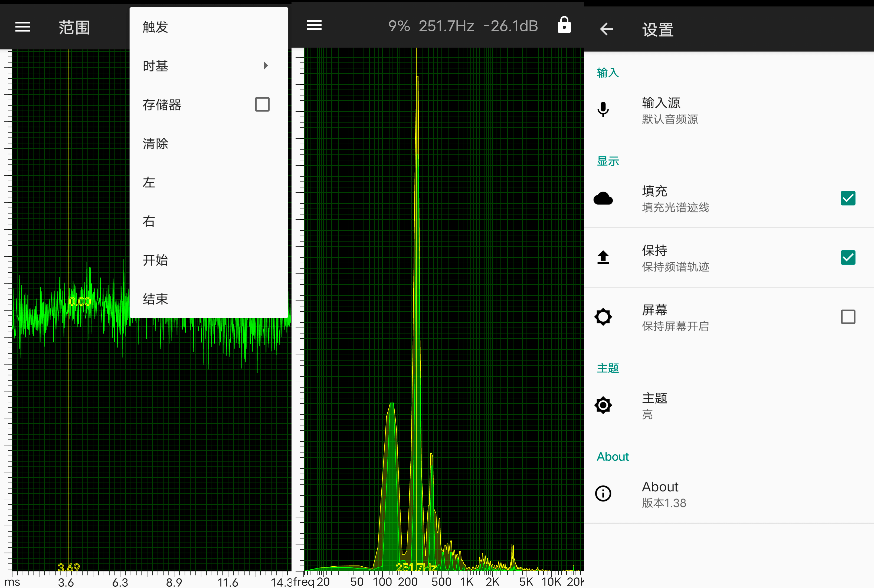Viewport: 874px width, 588px height.
Task: Click the settings gear icon in settings panel
Action: (x=603, y=404)
